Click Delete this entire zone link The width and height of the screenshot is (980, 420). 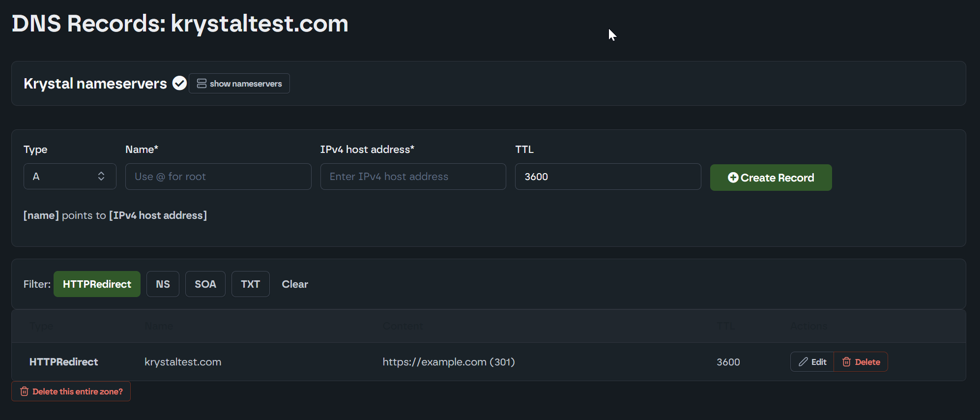[77, 391]
